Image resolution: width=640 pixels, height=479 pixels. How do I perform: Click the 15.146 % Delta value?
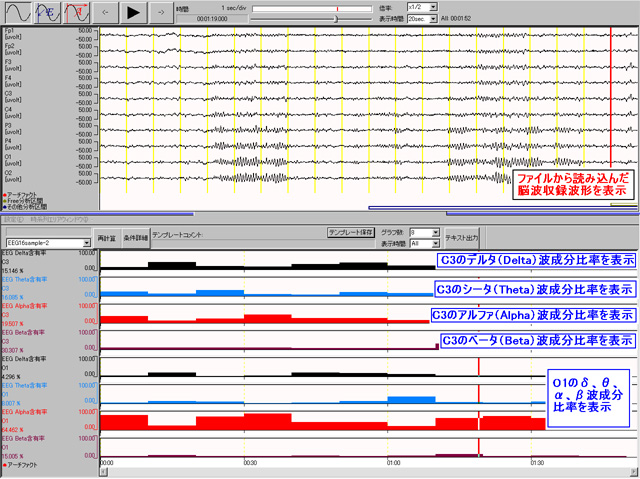tap(13, 271)
